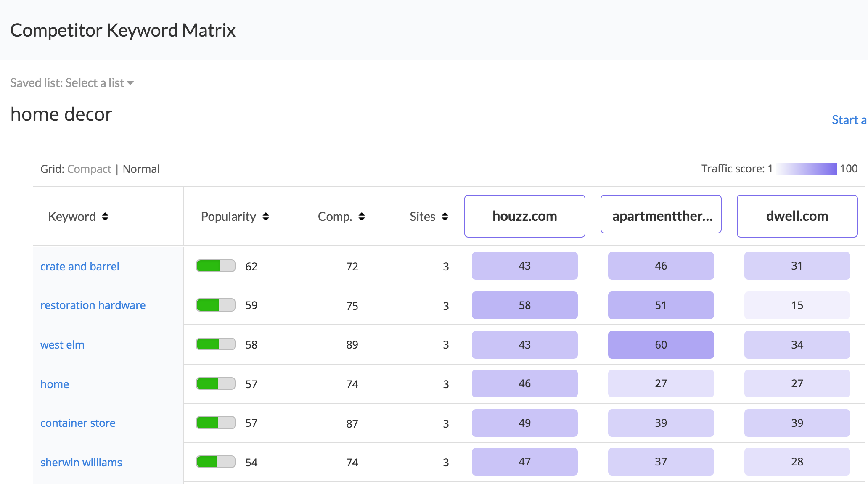Viewport: 868px width, 484px height.
Task: Open the Saved list dropdown
Action: coord(72,83)
